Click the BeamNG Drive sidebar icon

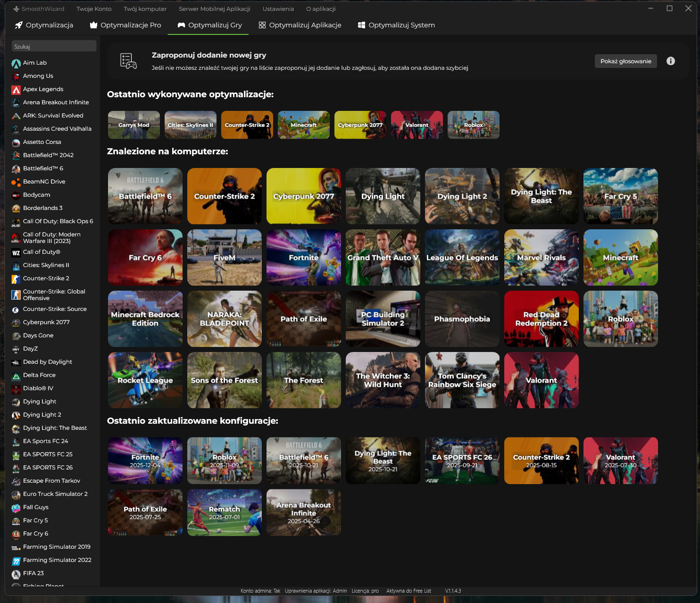pos(16,182)
